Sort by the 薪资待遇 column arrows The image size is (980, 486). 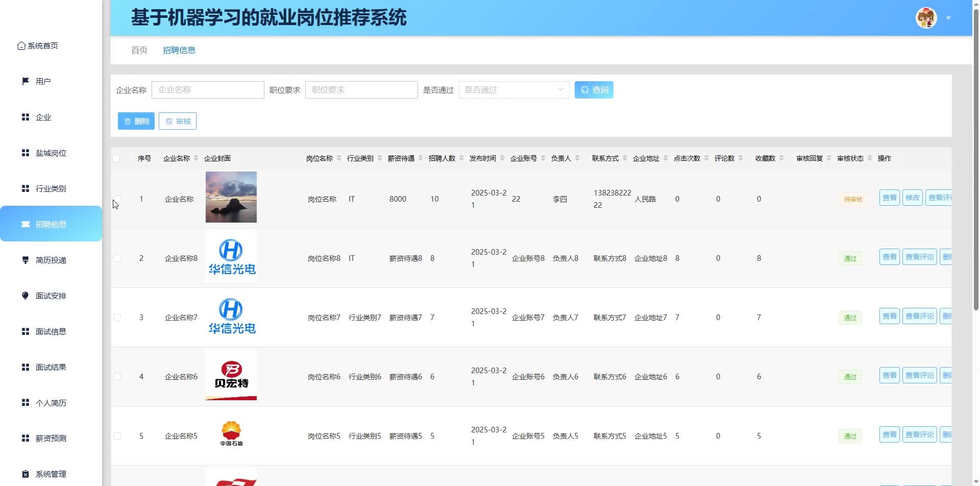point(421,158)
